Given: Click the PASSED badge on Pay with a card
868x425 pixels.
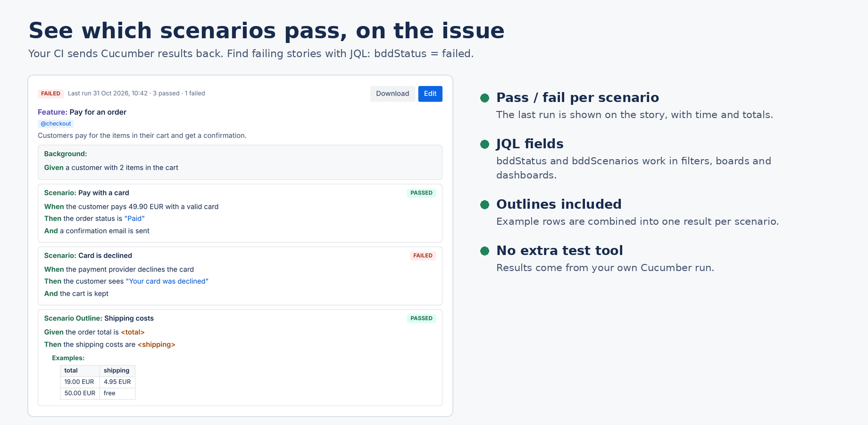Looking at the screenshot, I should (x=421, y=193).
